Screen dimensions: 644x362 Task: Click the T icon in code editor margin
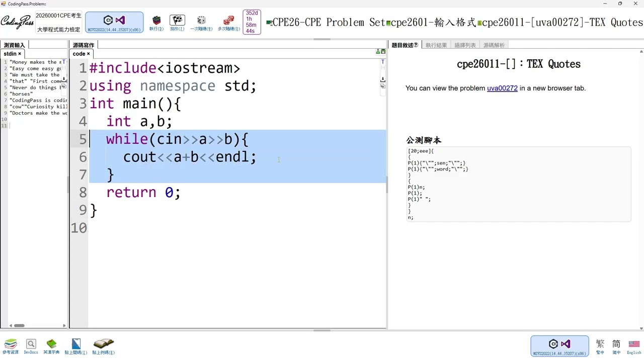pos(383,62)
